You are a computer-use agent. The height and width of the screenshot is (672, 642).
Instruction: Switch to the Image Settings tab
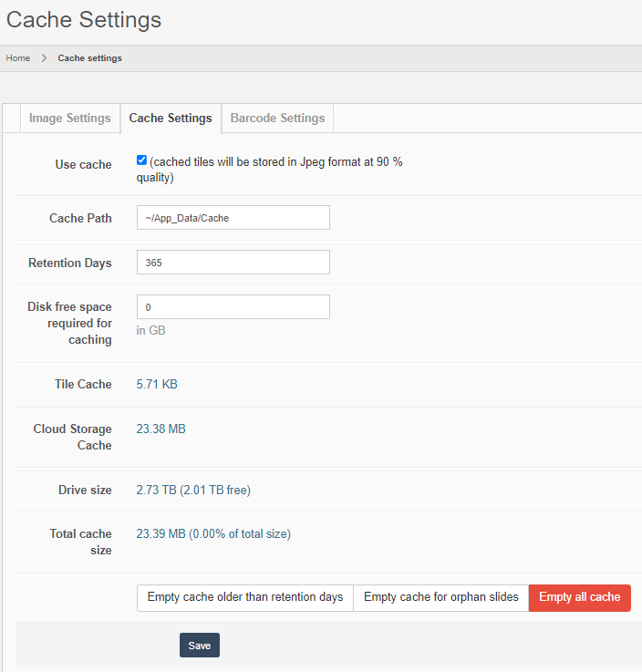click(69, 119)
